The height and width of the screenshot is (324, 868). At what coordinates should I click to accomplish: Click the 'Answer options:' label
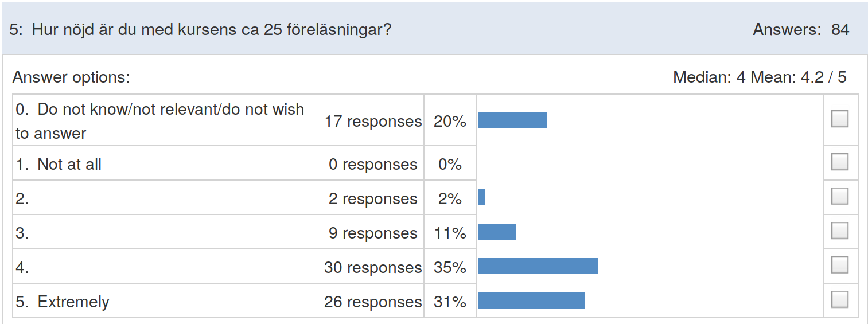[x=71, y=77]
